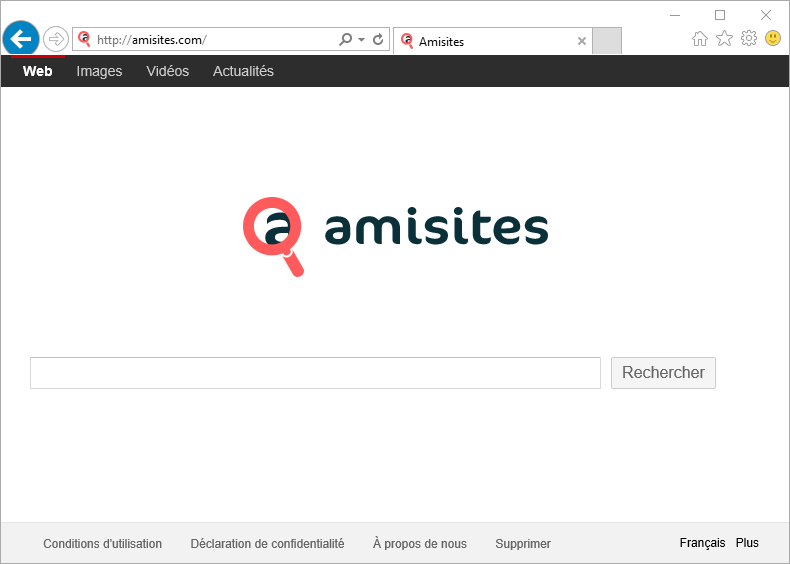Expand the address bar autocomplete dropdown arrow
Image resolution: width=790 pixels, height=564 pixels.
click(362, 40)
